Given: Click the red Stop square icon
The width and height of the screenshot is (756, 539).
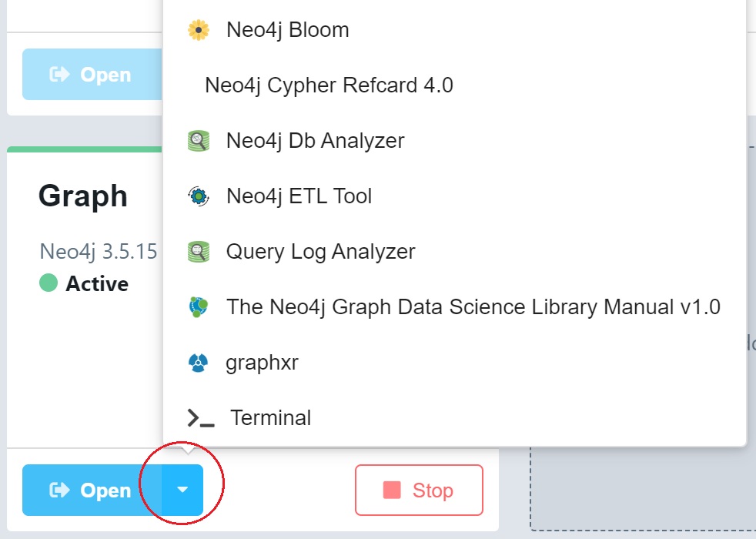Looking at the screenshot, I should tap(392, 490).
